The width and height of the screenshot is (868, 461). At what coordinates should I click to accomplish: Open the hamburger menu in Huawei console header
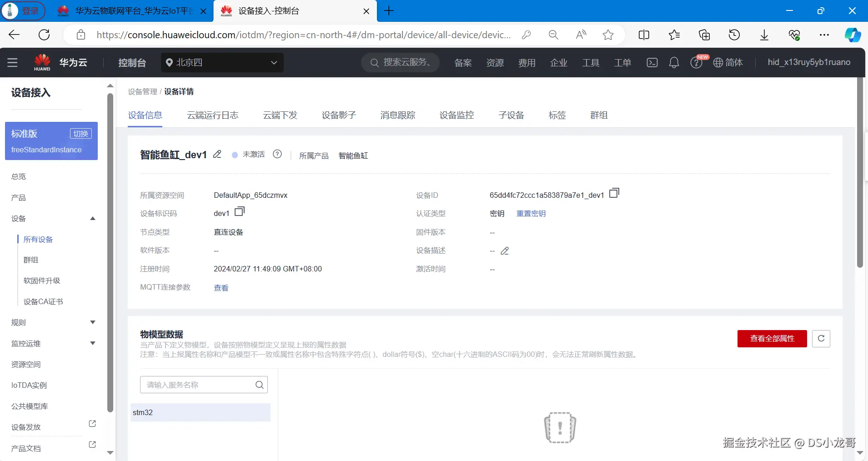point(12,63)
